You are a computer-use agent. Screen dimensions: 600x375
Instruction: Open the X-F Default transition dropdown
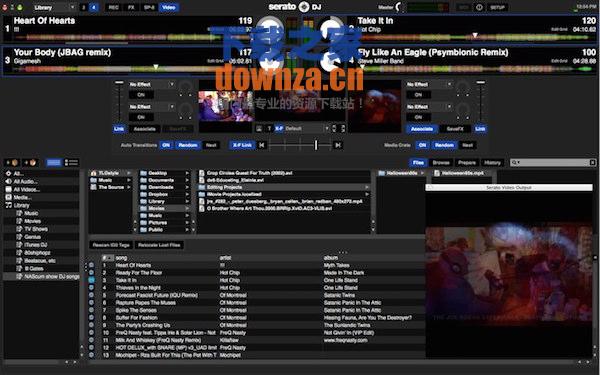point(307,129)
